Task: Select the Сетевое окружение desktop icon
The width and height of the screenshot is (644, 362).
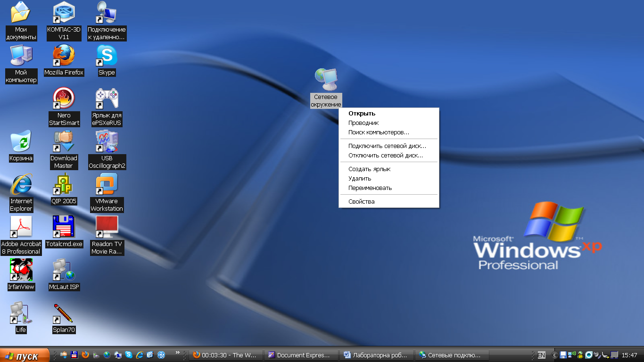Action: tap(326, 88)
